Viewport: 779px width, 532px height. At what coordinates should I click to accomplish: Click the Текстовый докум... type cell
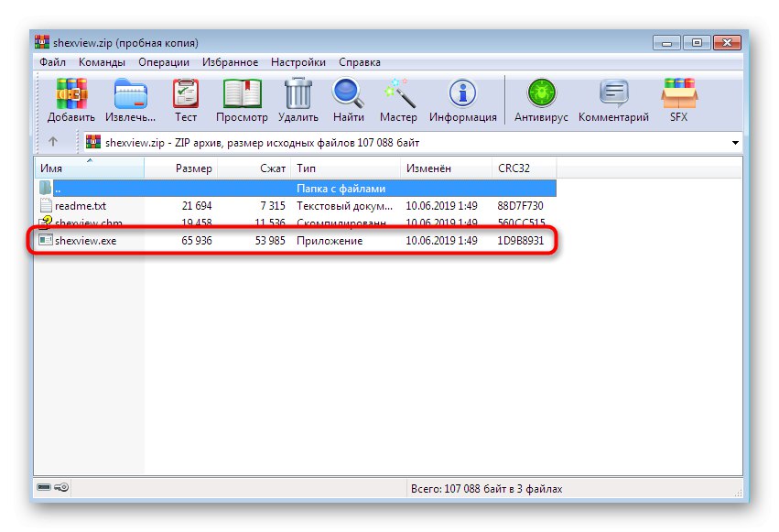coord(344,206)
